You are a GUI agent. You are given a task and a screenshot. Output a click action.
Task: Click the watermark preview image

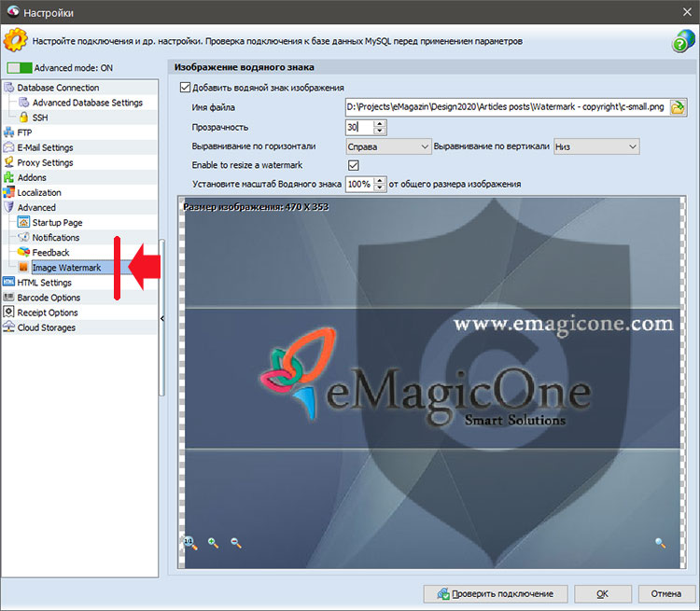pos(432,382)
